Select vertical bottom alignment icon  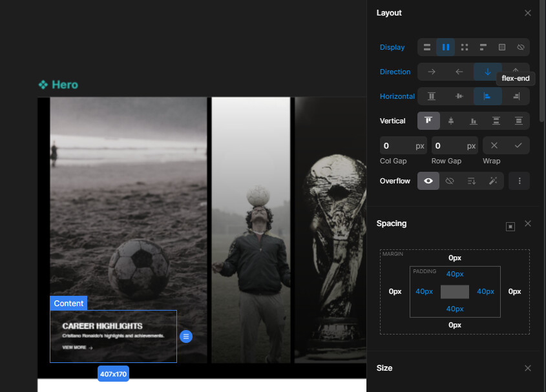click(x=474, y=121)
